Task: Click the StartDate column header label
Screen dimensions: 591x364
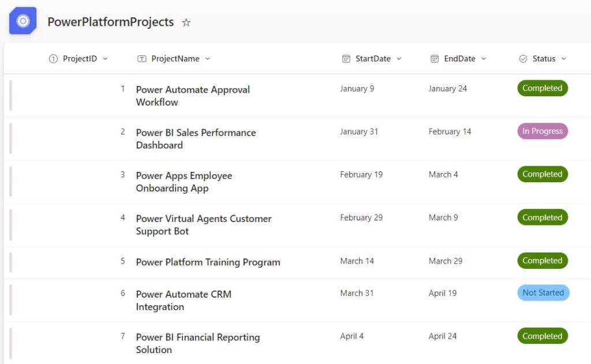Action: point(373,59)
